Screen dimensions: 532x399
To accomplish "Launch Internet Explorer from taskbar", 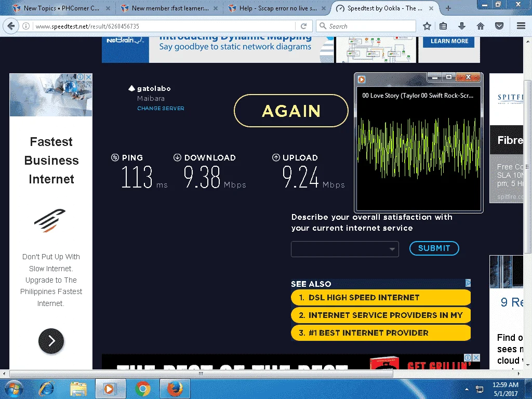I will pyautogui.click(x=46, y=389).
